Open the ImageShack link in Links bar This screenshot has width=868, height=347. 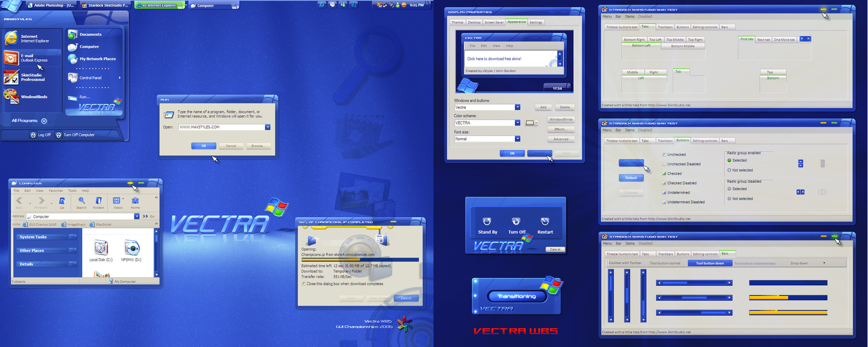pos(74,225)
